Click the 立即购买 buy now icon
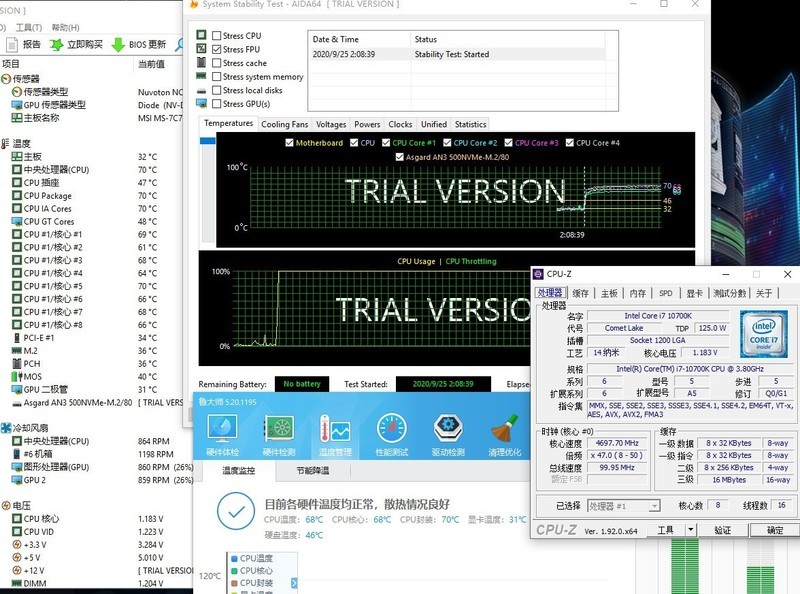This screenshot has width=800, height=594. pyautogui.click(x=56, y=45)
